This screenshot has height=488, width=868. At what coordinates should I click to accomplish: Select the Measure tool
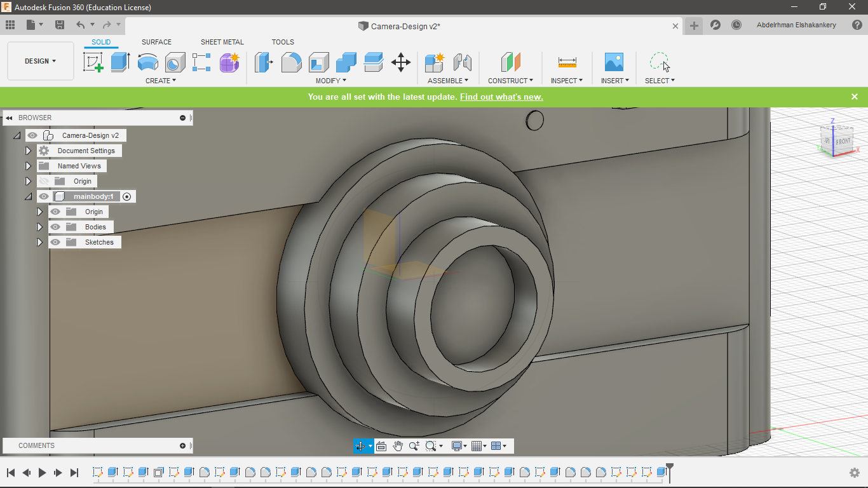[567, 62]
